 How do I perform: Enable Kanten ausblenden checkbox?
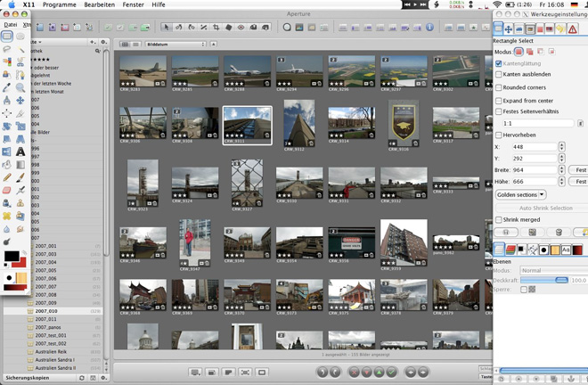coord(498,74)
